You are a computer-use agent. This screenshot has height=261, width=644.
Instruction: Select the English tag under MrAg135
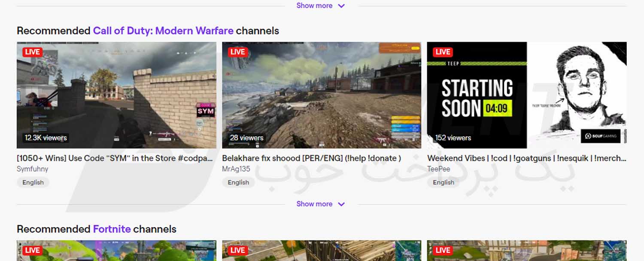(238, 182)
